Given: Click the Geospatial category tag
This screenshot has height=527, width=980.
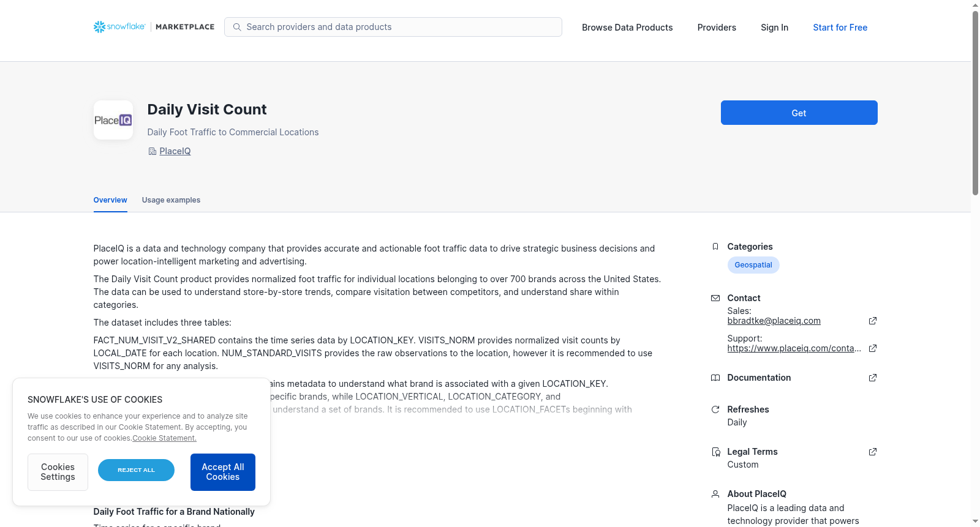Looking at the screenshot, I should (753, 265).
